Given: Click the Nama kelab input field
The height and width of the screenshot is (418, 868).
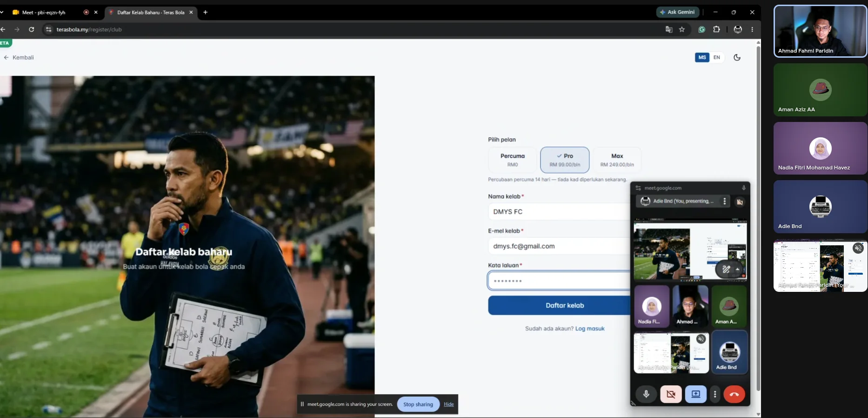Looking at the screenshot, I should point(559,211).
